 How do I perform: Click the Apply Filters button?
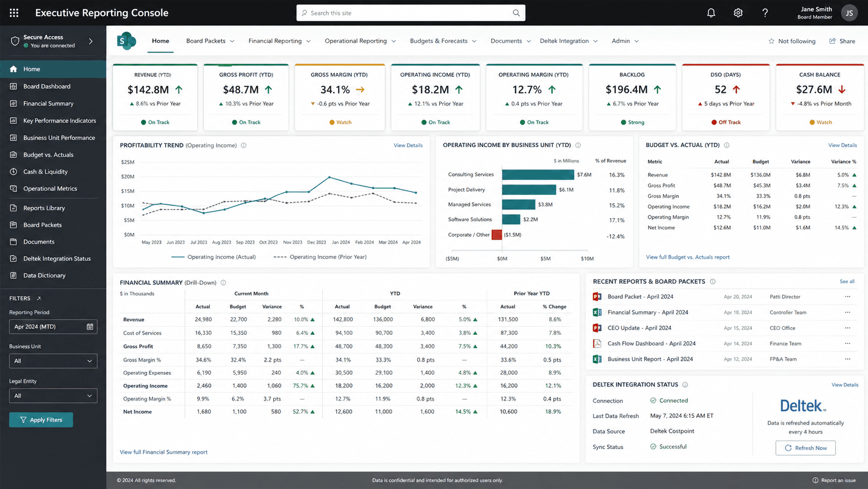(41, 420)
